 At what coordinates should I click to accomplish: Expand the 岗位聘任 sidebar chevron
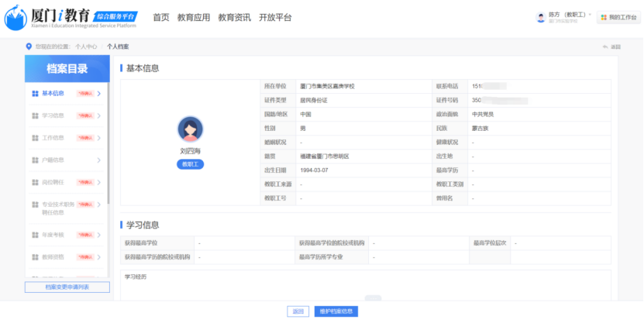[99, 183]
